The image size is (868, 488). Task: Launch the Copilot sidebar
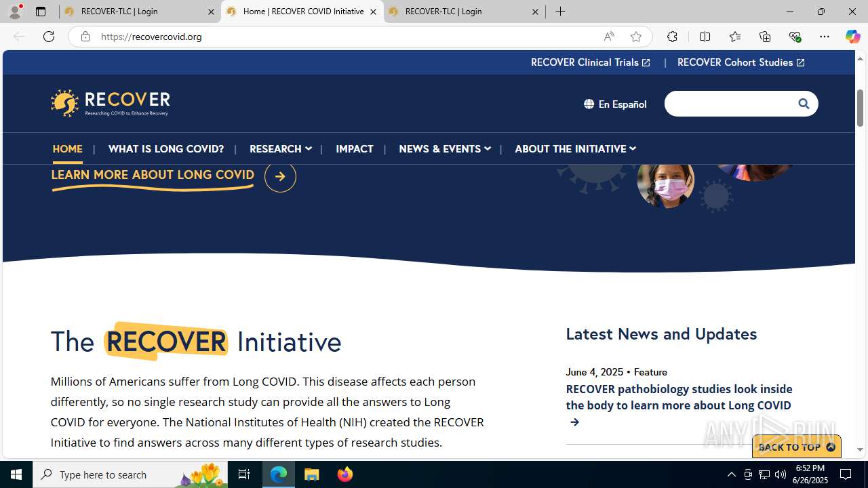pyautogui.click(x=852, y=37)
